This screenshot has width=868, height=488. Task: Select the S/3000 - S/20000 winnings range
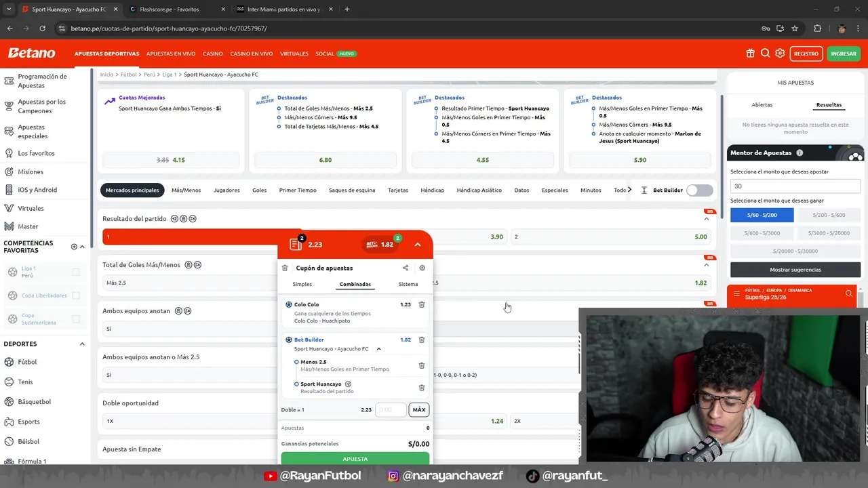click(x=828, y=233)
